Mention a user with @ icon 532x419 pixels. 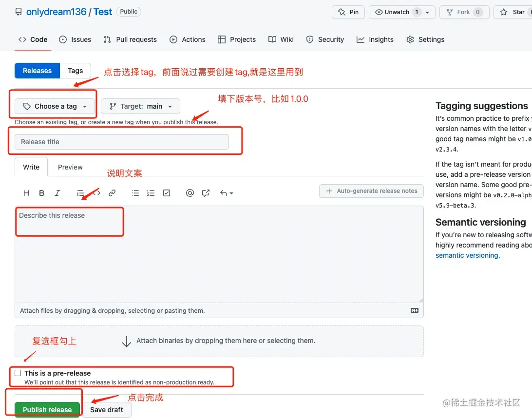coord(190,193)
